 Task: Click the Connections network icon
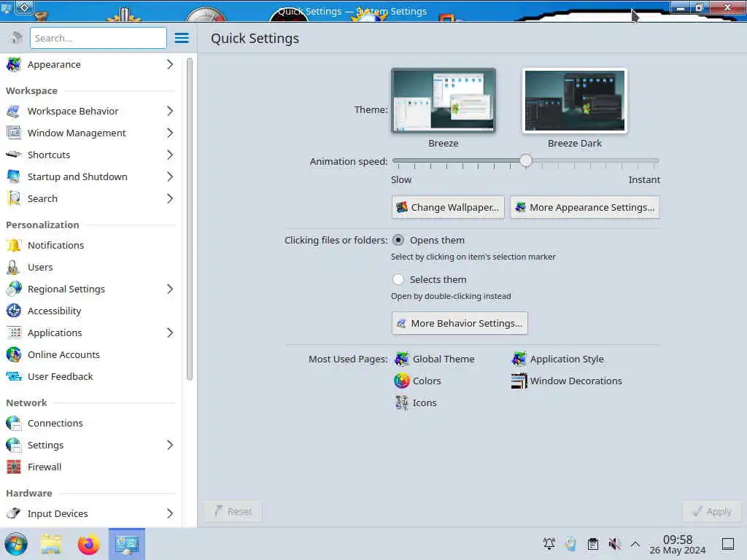14,424
